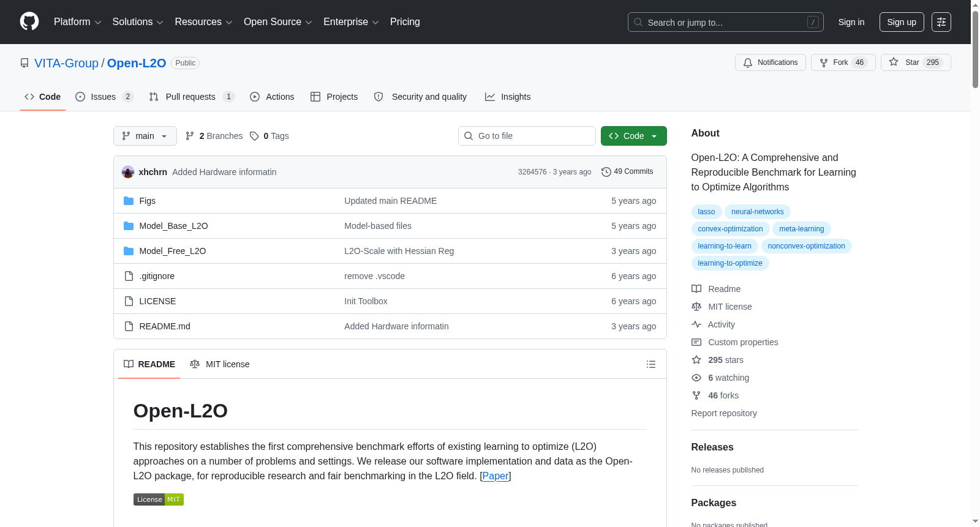This screenshot has height=527, width=980.
Task: Focus the Search or jump to field
Action: 726,22
